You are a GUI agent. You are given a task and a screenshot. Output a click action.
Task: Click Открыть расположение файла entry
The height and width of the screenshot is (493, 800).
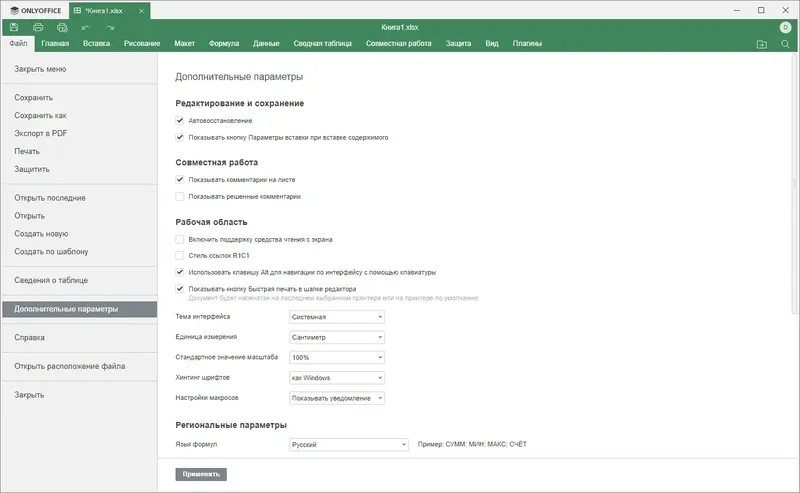80,366
